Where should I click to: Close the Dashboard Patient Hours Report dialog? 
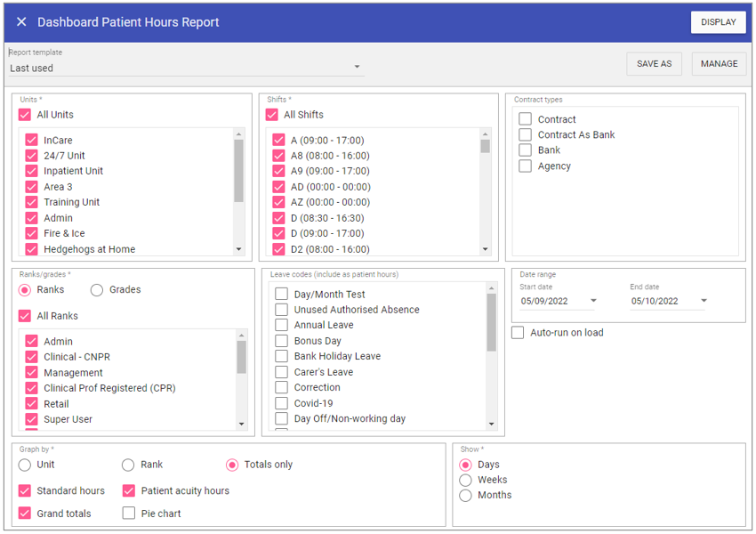pyautogui.click(x=21, y=22)
